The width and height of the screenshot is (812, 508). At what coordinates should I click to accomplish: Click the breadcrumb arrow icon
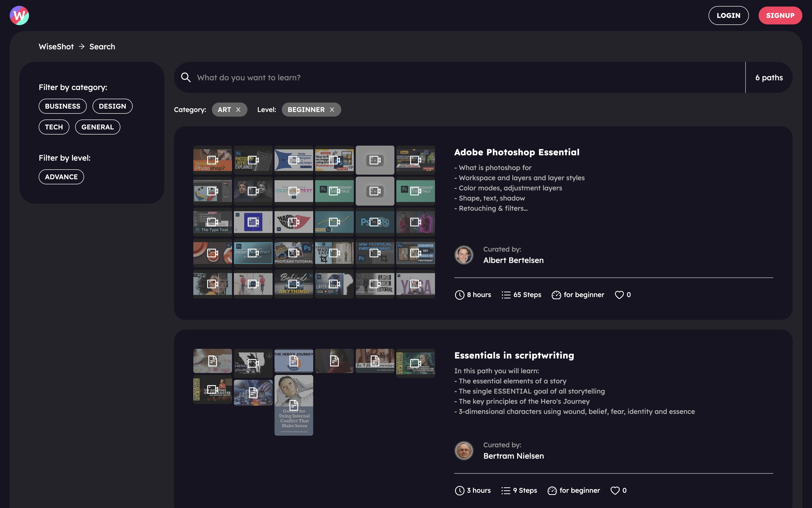[81, 46]
